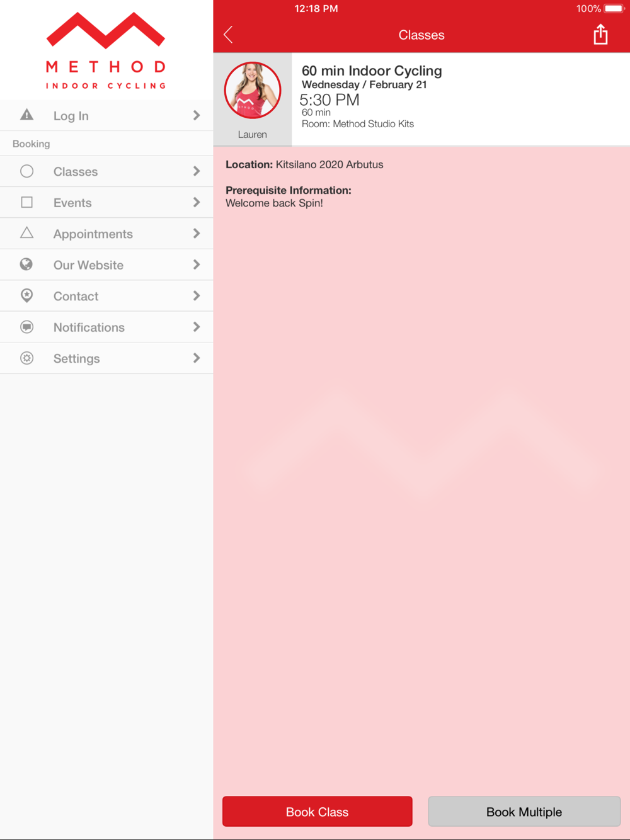The width and height of the screenshot is (630, 840).
Task: Select Events in the booking menu
Action: pyautogui.click(x=106, y=203)
